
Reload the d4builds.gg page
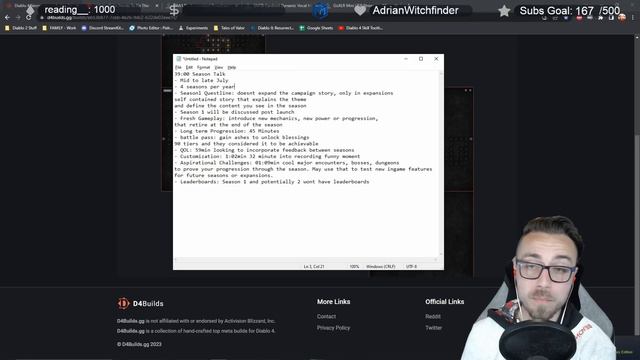[28, 18]
